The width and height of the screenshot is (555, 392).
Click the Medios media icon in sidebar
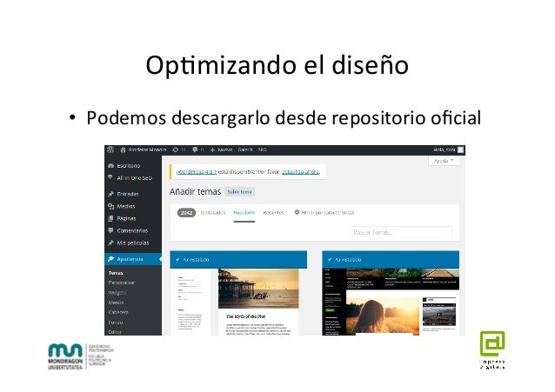(110, 206)
